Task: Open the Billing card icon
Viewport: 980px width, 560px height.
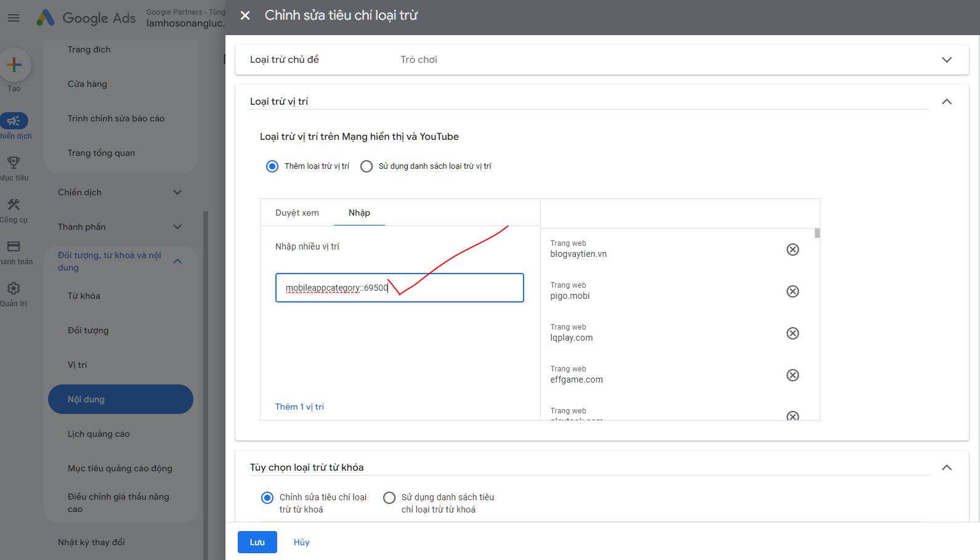Action: [x=14, y=246]
